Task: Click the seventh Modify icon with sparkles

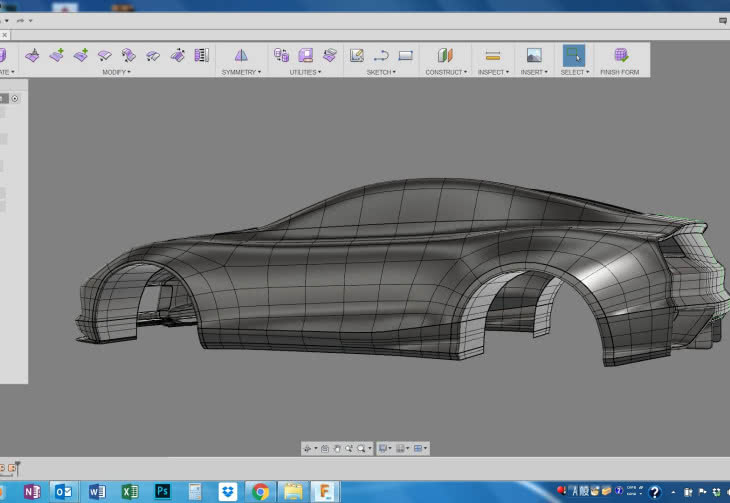Action: [177, 55]
